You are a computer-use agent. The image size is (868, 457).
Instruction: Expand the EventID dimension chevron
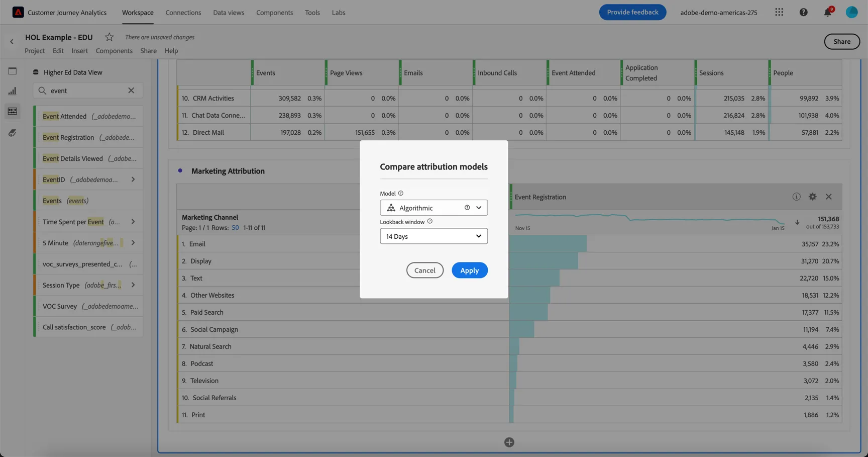(133, 179)
